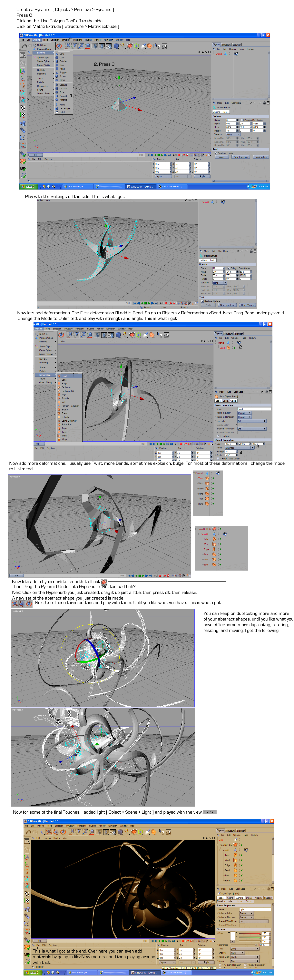The height and width of the screenshot is (980, 294).
Task: Toggle HyperNURBS enabled checkmark in bottom tree
Action: pos(241,845)
